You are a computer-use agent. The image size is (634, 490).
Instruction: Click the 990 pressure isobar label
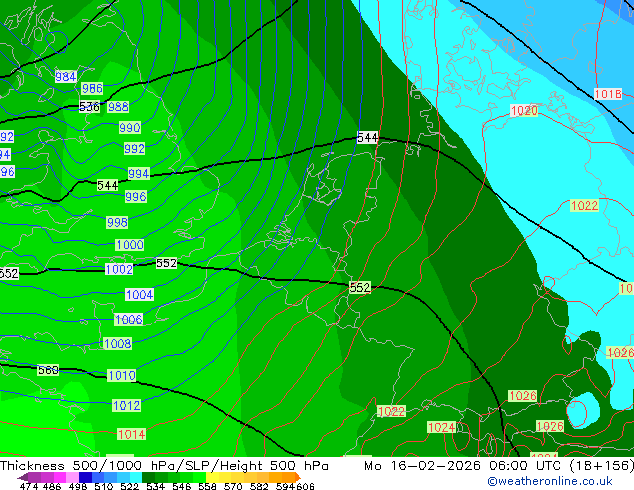(x=130, y=128)
